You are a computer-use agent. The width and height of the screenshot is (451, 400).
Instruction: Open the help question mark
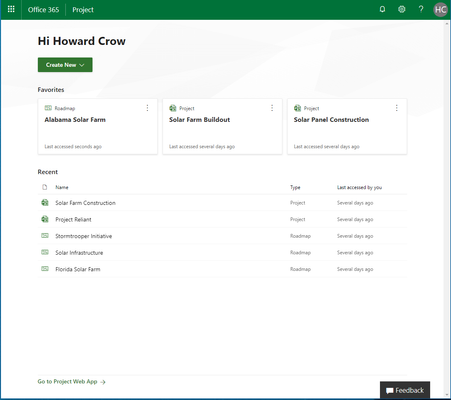(421, 9)
